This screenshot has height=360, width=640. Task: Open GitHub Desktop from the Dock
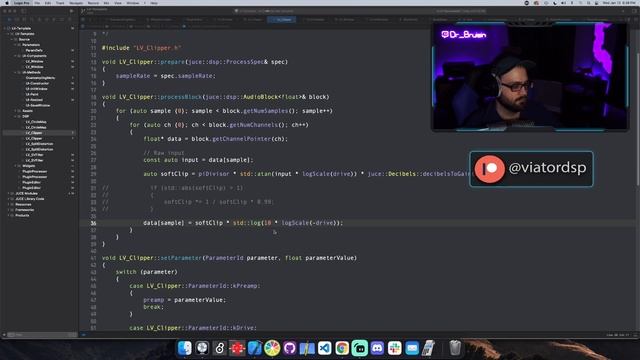click(x=289, y=348)
